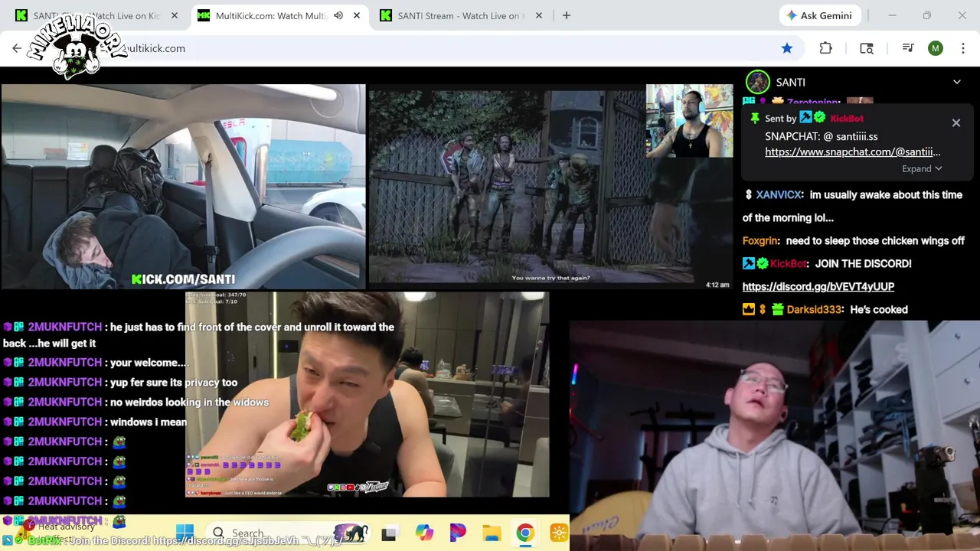980x551 pixels.
Task: Click Foxgrin username in chat
Action: [760, 240]
